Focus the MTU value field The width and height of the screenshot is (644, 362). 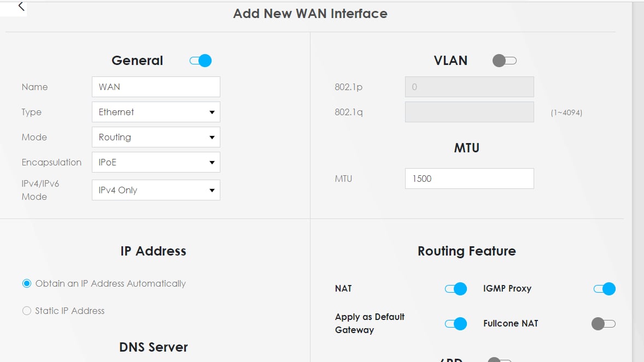point(469,179)
